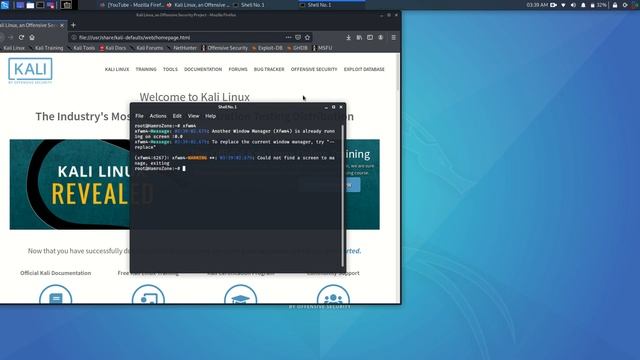Image resolution: width=640 pixels, height=360 pixels.
Task: Click the Official Kali Documentation circle icon
Action: coord(56,294)
